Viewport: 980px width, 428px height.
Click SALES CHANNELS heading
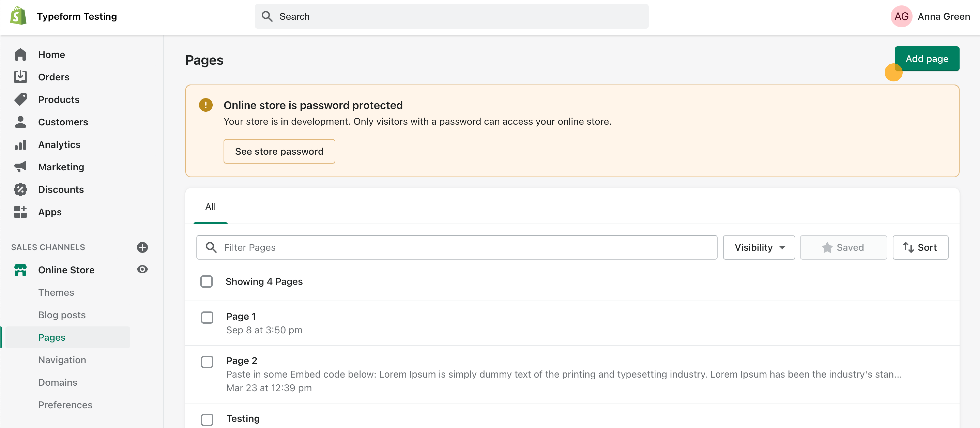48,247
